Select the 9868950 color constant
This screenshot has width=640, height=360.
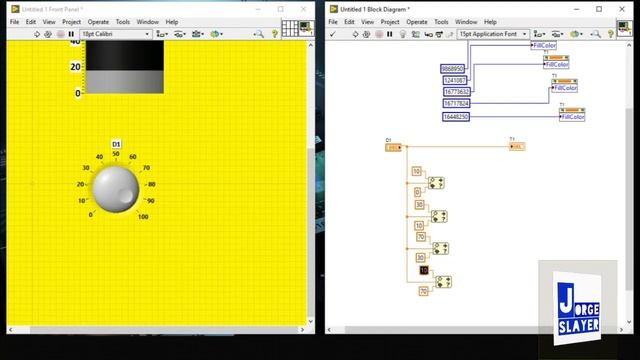pos(452,69)
